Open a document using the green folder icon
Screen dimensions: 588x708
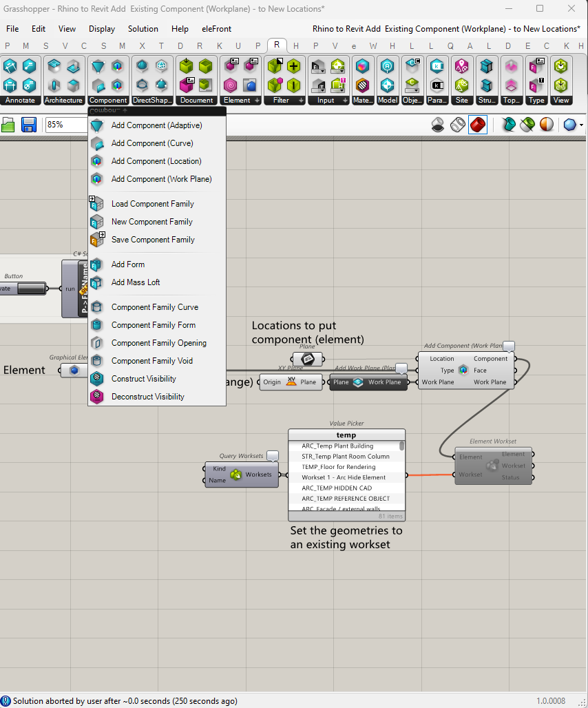click(x=10, y=125)
